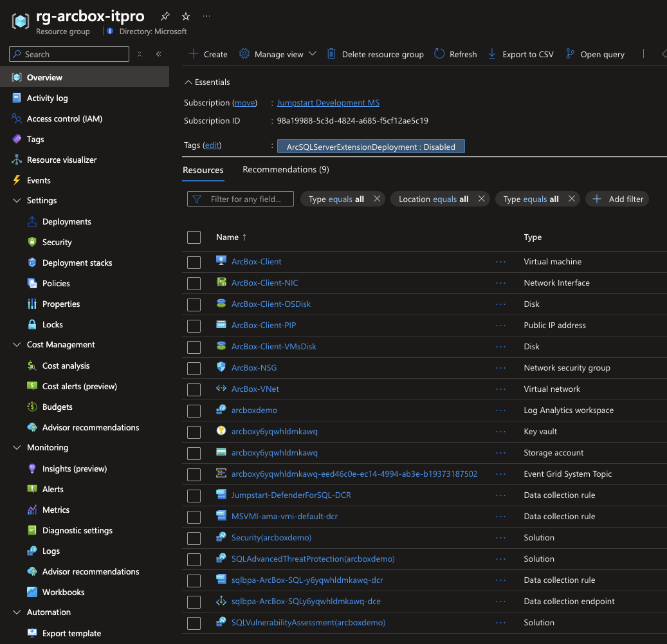Image resolution: width=667 pixels, height=644 pixels.
Task: Remove the Location equals all filter
Action: coord(481,199)
